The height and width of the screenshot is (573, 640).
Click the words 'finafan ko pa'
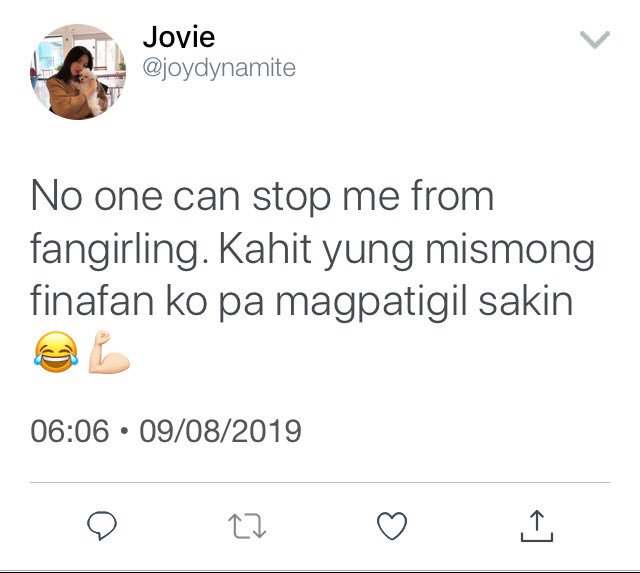click(147, 302)
